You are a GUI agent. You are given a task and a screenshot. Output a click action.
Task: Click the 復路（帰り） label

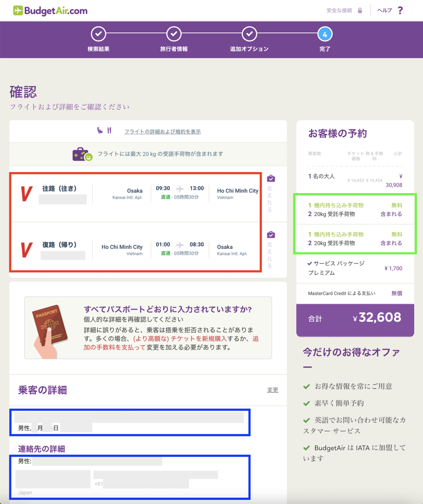tap(60, 244)
